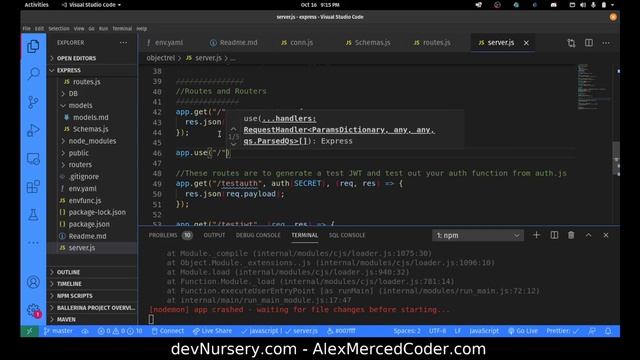Collapse the EXPRESS folder section
The height and width of the screenshot is (360, 640).
[x=92, y=70]
